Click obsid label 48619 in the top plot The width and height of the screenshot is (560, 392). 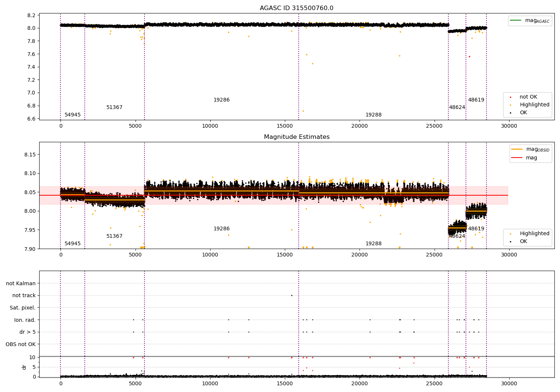pos(476,100)
